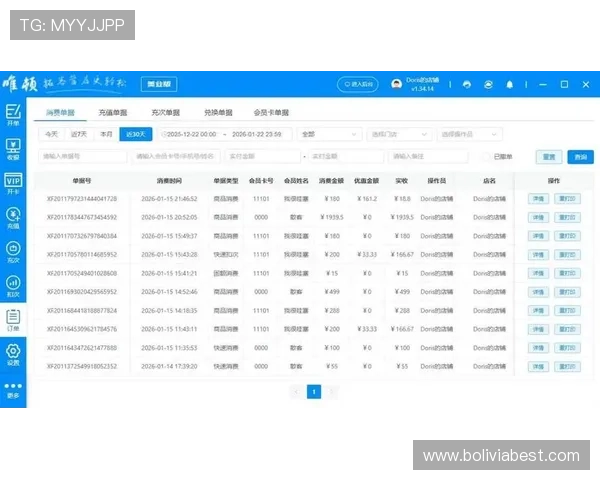Open 详情 for order XF2011797231444041728
Screen dimensions: 600x480
coord(538,199)
